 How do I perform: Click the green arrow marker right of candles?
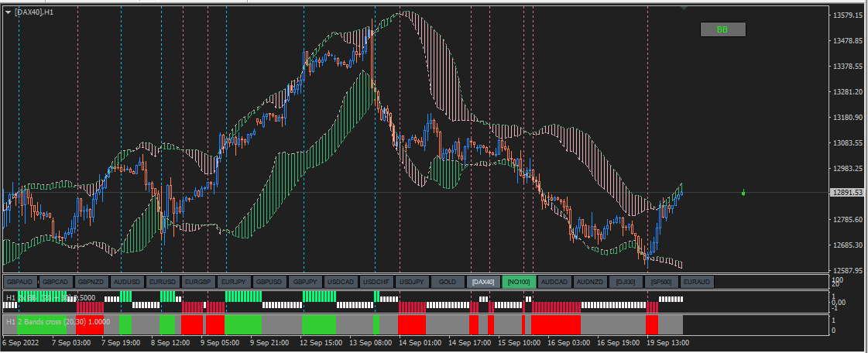tap(743, 193)
